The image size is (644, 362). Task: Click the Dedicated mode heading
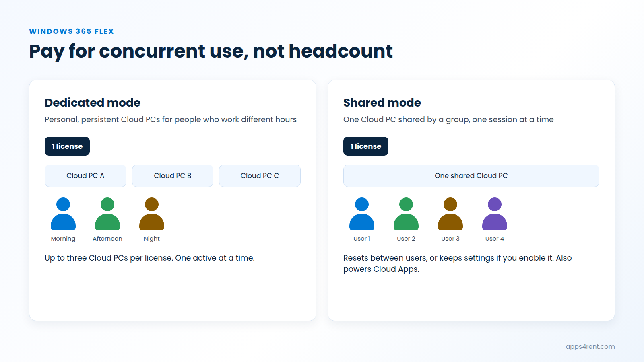(x=93, y=103)
